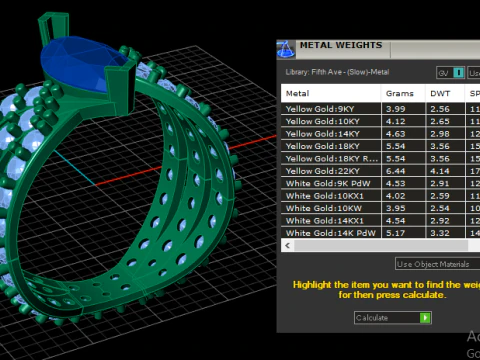Image resolution: width=480 pixels, height=360 pixels.
Task: Click the 2.65 DWT value
Action: tap(440, 121)
